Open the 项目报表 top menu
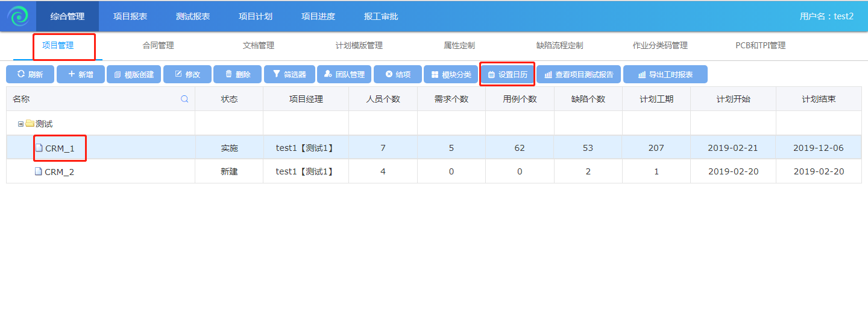This screenshot has height=309, width=868. coord(130,16)
